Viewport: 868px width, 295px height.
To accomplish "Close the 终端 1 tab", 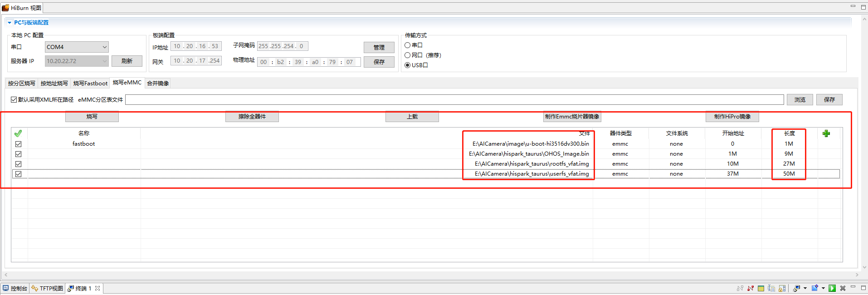I will [x=98, y=288].
